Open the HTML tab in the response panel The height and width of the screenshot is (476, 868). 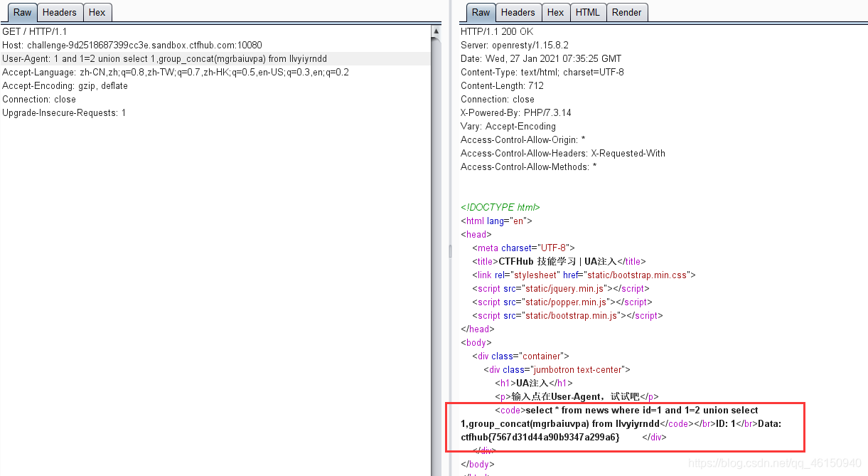coord(588,12)
